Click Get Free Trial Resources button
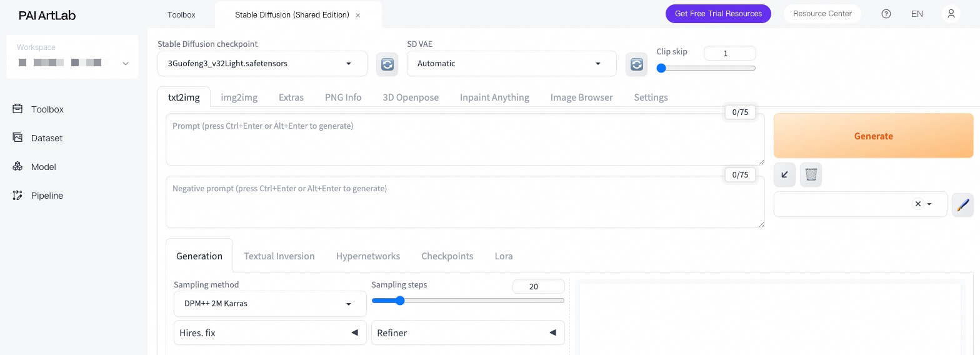980x355 pixels. [x=718, y=14]
